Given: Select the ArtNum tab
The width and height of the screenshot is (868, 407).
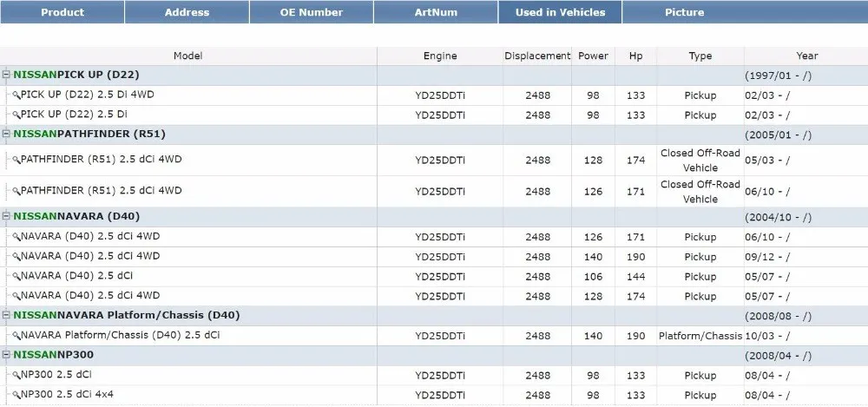Looking at the screenshot, I should coord(436,12).
